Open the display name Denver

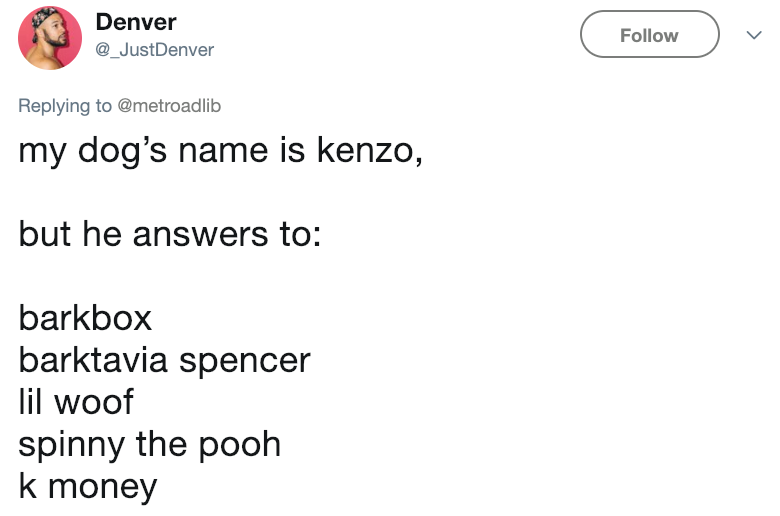click(x=136, y=22)
